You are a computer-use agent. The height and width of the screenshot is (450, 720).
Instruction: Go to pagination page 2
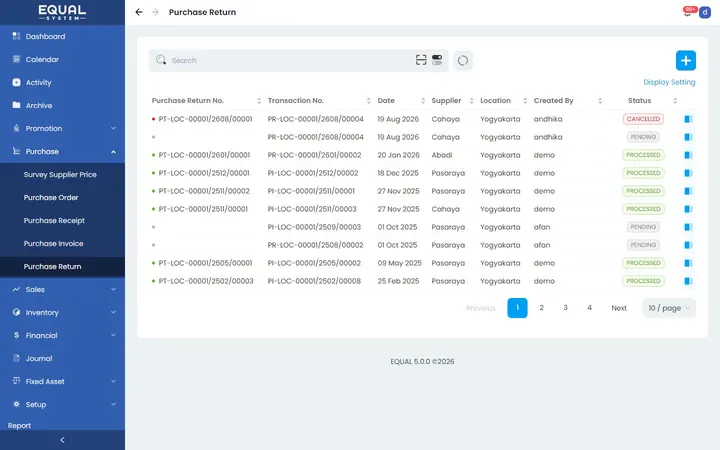pos(541,308)
